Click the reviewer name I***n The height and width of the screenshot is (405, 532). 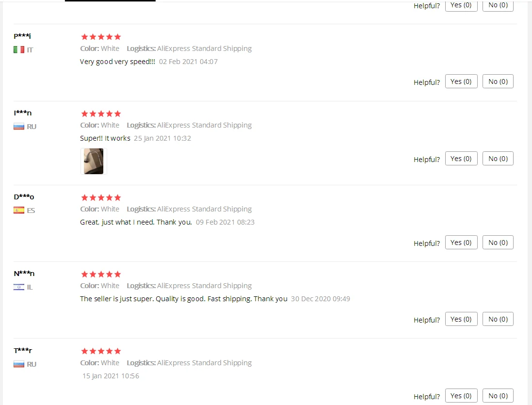23,113
